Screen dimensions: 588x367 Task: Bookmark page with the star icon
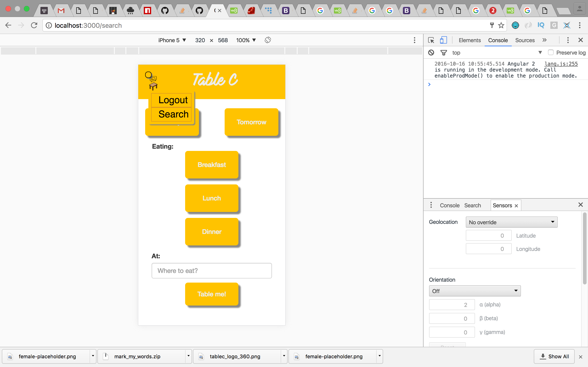501,25
